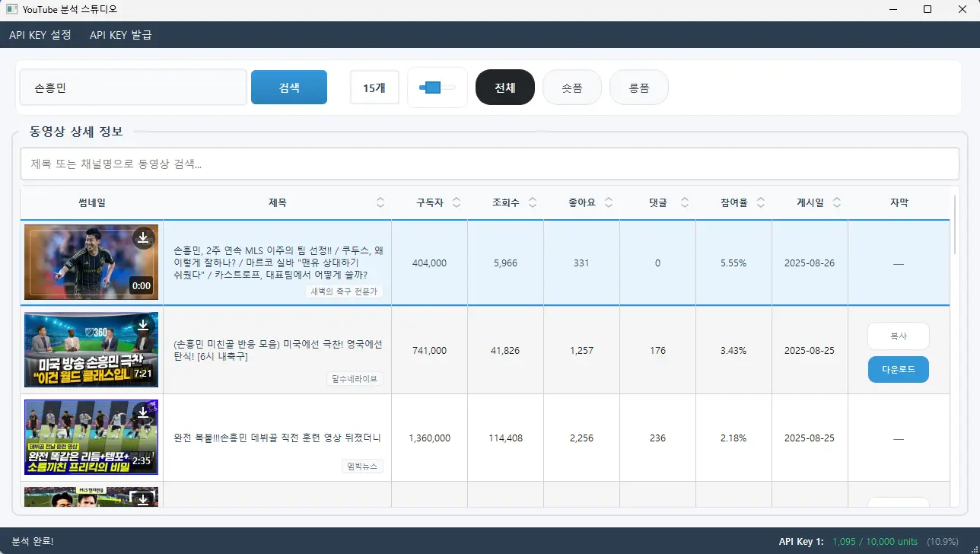The image size is (980, 554).
Task: Sort by 좋아요 using its column chevron
Action: [x=608, y=202]
